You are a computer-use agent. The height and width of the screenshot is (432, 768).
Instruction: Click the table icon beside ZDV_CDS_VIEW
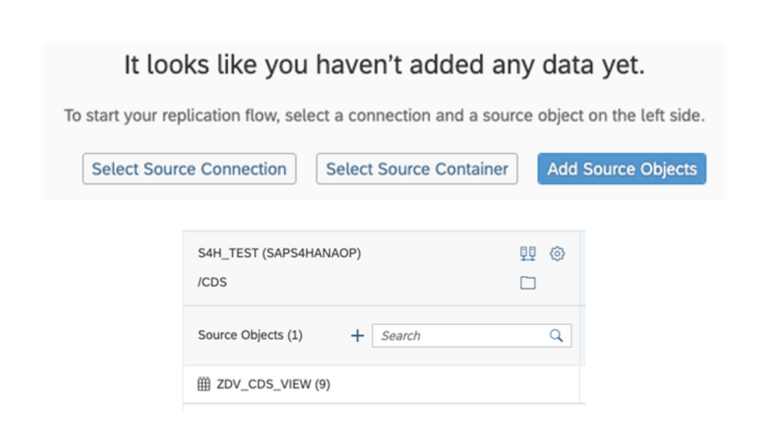click(204, 384)
